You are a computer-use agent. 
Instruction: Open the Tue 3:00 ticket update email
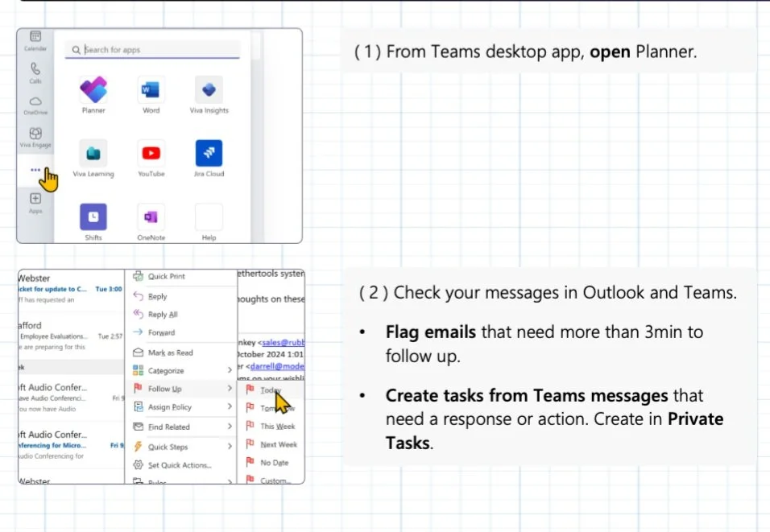(x=70, y=289)
